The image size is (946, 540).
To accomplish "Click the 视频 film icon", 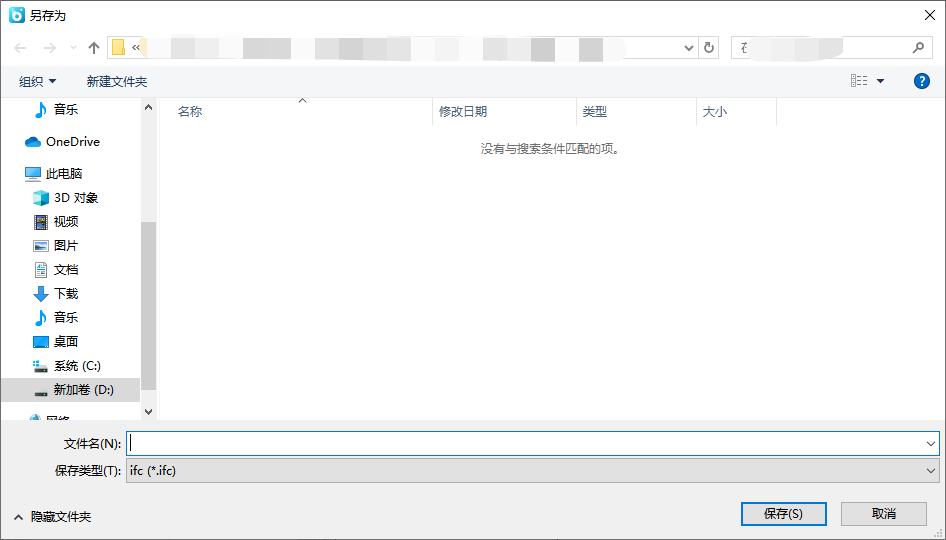I will click(x=40, y=222).
